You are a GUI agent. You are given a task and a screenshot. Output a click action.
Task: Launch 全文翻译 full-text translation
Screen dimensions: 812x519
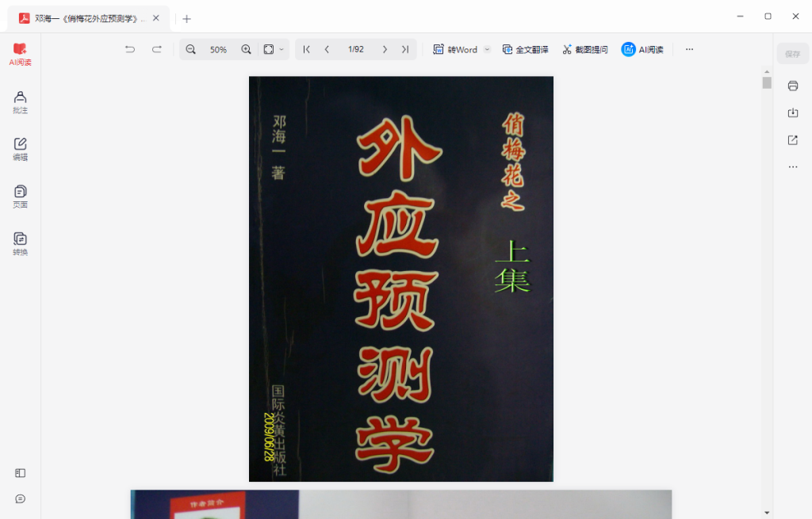coord(526,49)
